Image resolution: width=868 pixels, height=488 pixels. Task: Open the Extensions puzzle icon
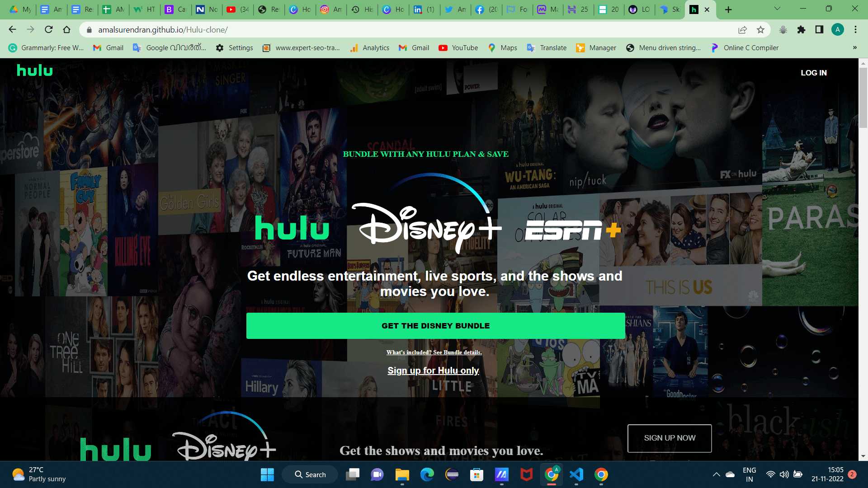point(801,30)
